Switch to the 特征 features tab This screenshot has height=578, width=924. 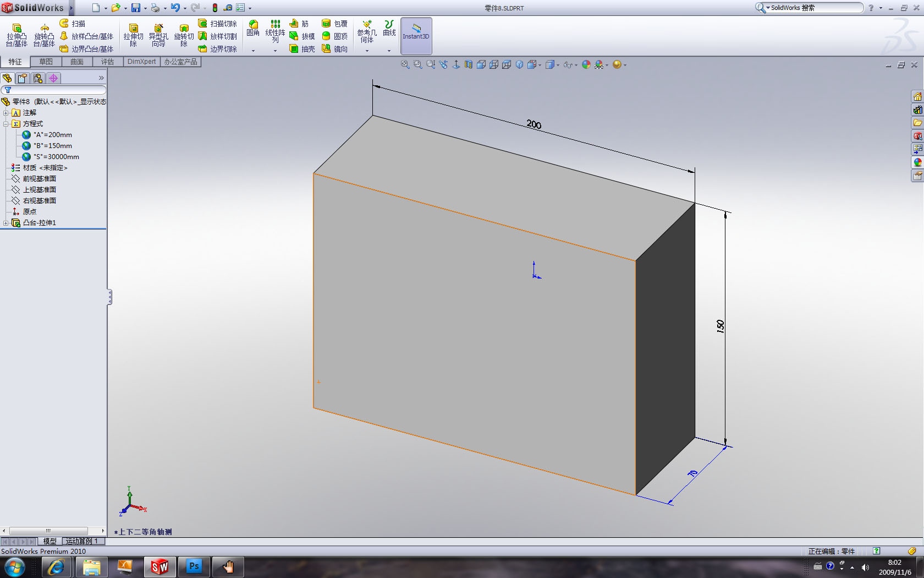15,62
